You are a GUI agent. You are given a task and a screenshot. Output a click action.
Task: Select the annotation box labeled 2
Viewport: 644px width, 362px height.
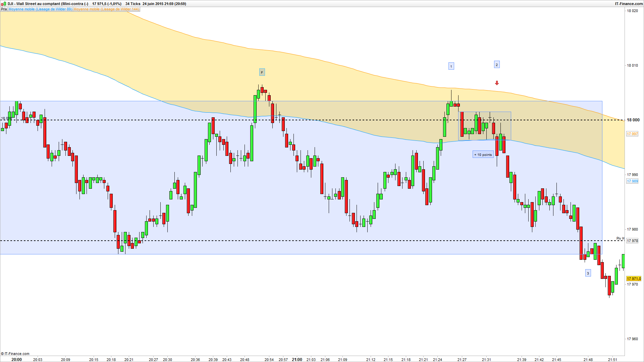(x=497, y=65)
